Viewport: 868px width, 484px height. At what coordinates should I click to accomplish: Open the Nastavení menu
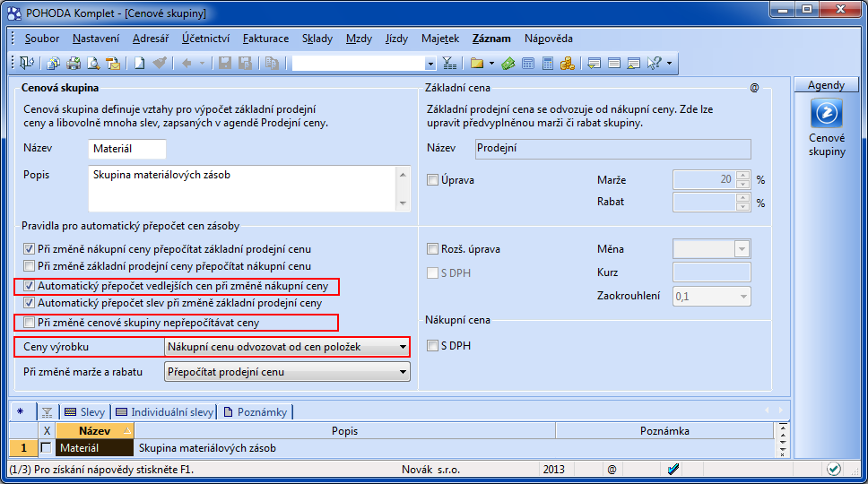pyautogui.click(x=96, y=39)
